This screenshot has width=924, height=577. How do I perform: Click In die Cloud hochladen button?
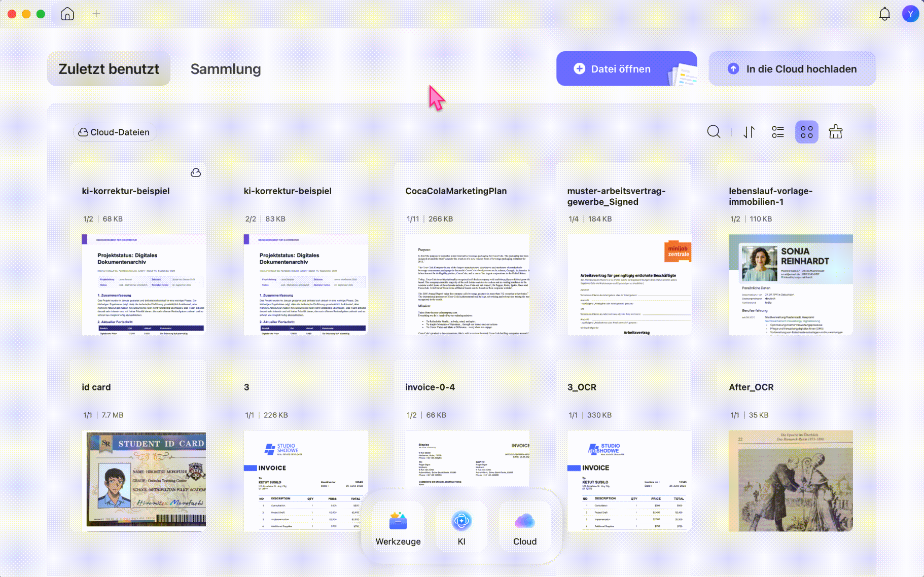click(x=792, y=68)
